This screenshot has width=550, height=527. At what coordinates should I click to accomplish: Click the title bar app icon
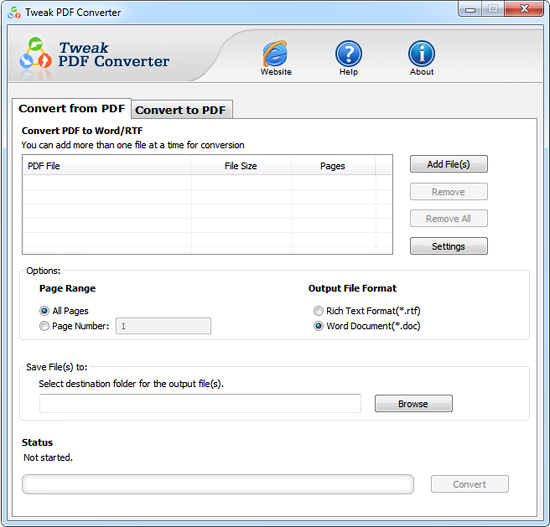[x=14, y=13]
